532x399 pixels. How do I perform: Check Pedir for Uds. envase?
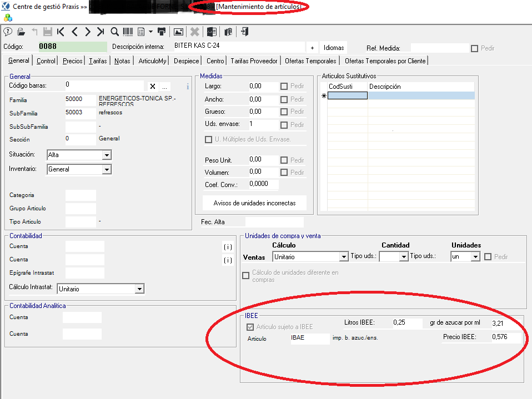pyautogui.click(x=284, y=125)
